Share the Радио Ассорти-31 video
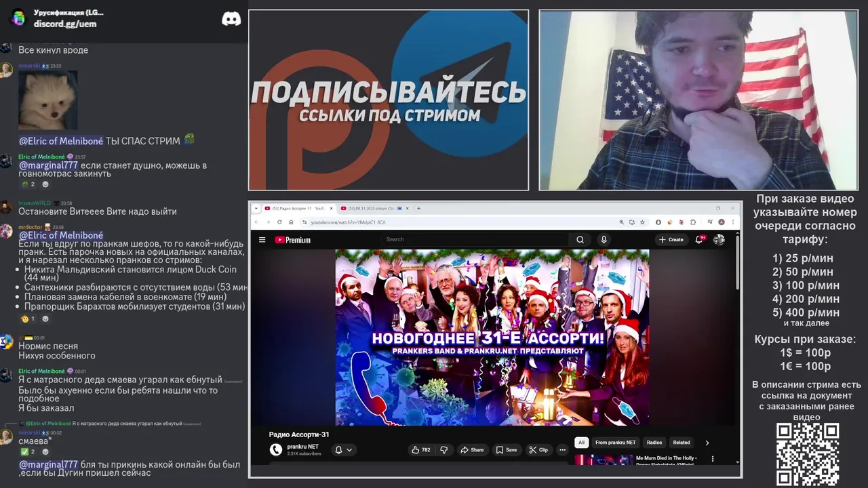868x488 pixels. [x=472, y=449]
